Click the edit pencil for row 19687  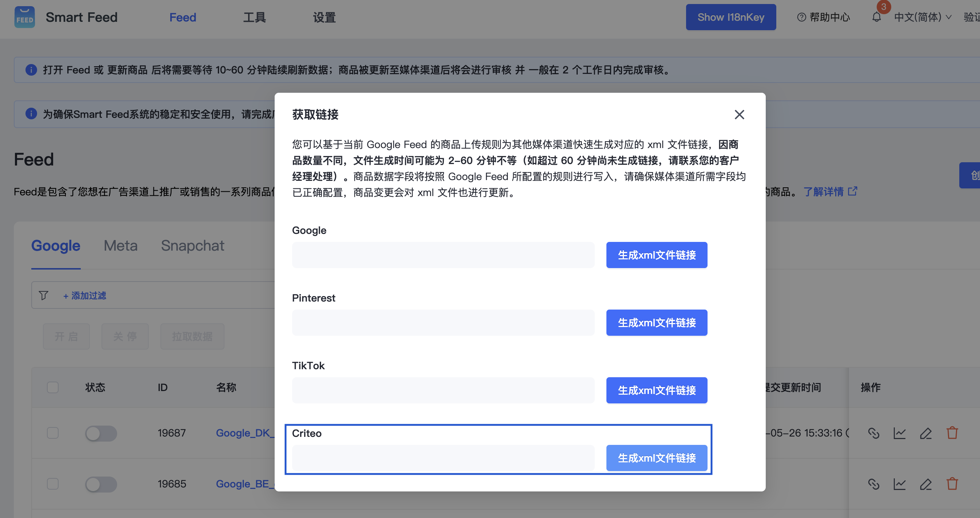click(925, 433)
